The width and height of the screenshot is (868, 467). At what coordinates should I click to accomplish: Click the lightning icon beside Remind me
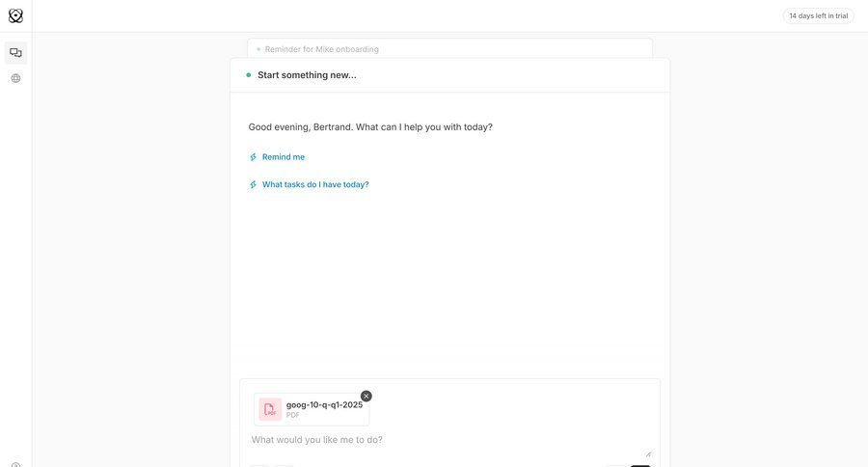pos(254,157)
